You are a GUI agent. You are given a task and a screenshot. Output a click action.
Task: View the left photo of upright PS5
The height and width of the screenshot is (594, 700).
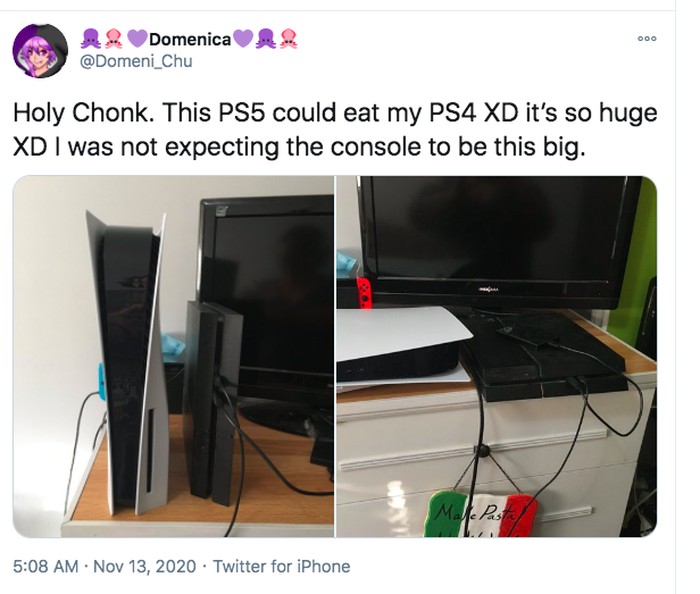(x=174, y=356)
